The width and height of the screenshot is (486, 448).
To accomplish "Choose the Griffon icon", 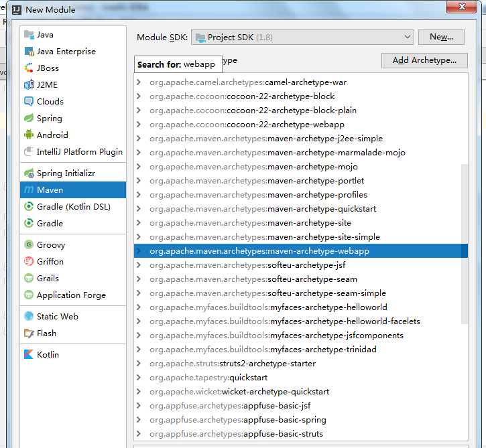I will (29, 262).
